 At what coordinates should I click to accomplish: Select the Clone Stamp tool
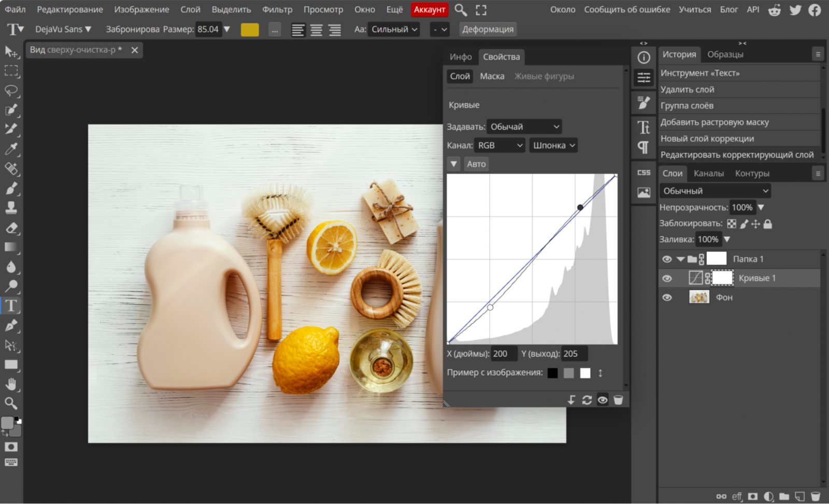pyautogui.click(x=11, y=208)
